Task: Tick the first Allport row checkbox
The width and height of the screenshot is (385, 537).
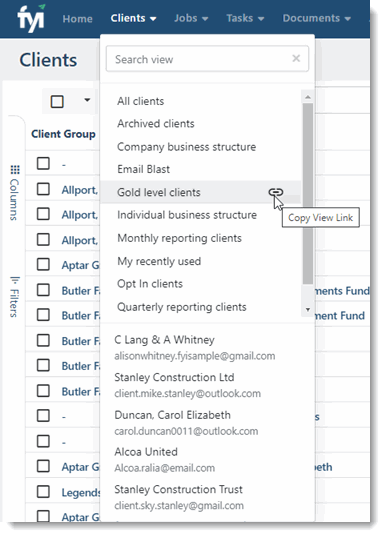Action: [x=43, y=189]
